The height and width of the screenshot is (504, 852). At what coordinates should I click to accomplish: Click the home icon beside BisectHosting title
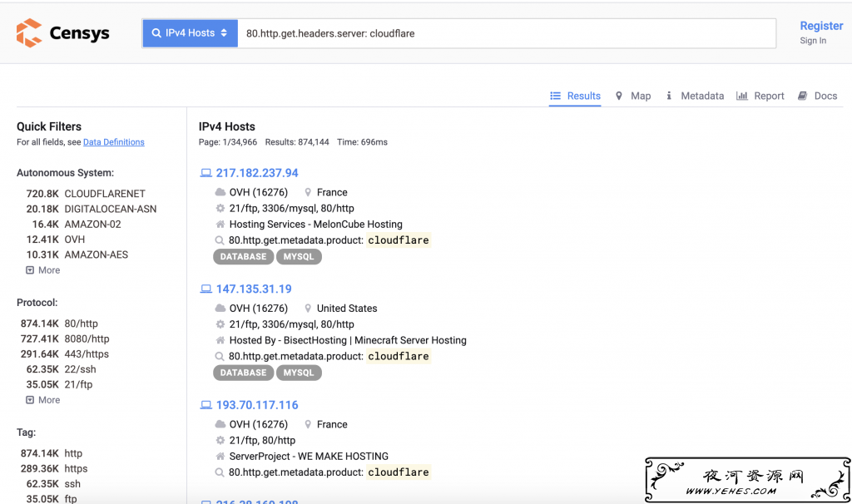click(x=220, y=340)
